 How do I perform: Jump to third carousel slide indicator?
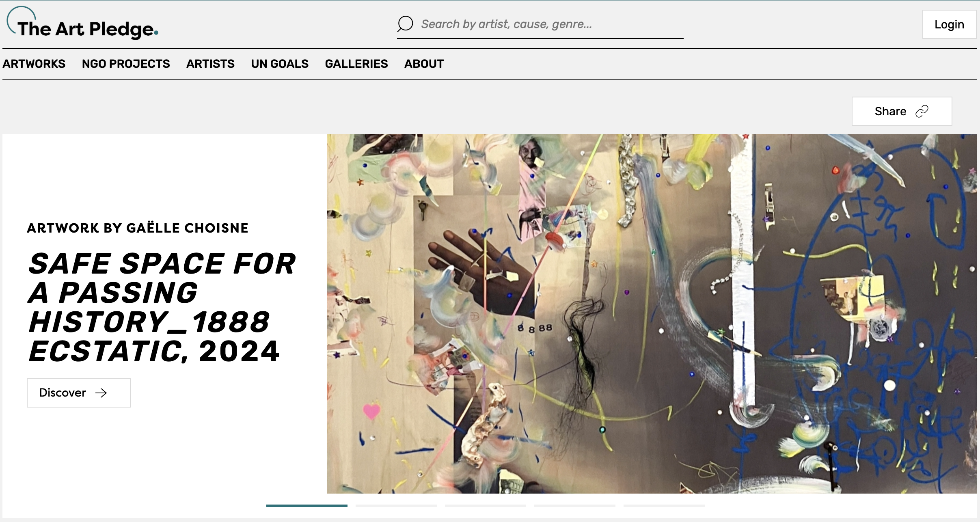coord(486,506)
